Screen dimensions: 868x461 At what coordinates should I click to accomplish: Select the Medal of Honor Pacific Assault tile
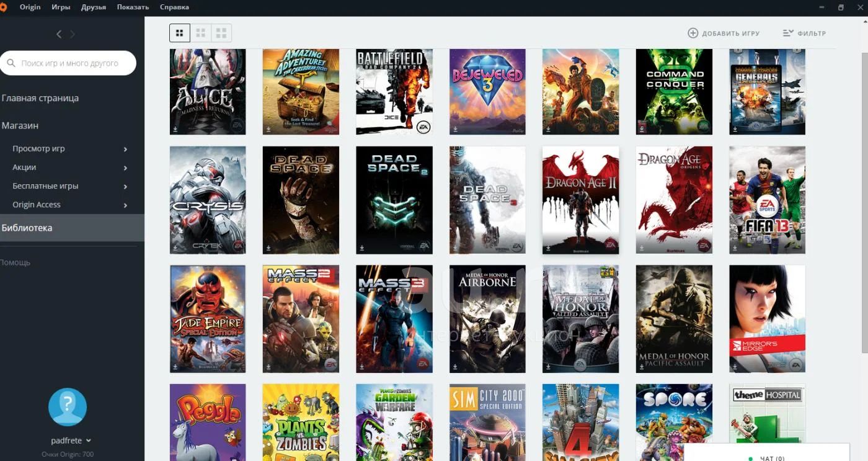[x=674, y=319]
